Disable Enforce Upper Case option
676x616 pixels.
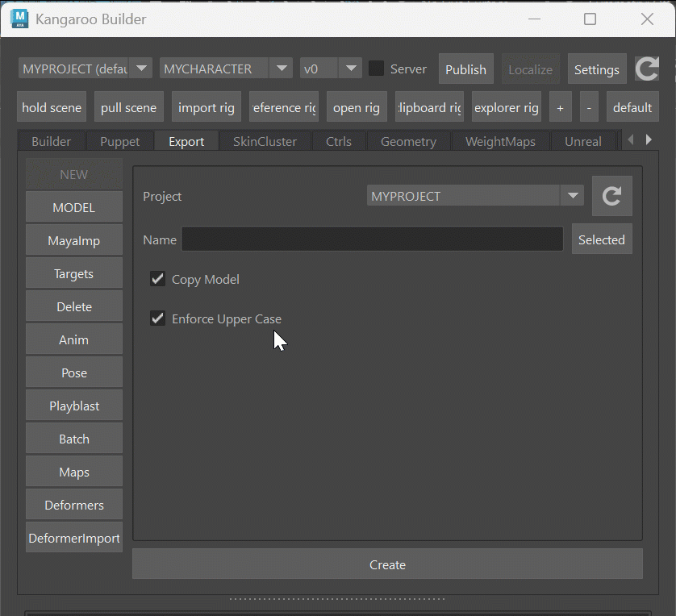pos(158,318)
